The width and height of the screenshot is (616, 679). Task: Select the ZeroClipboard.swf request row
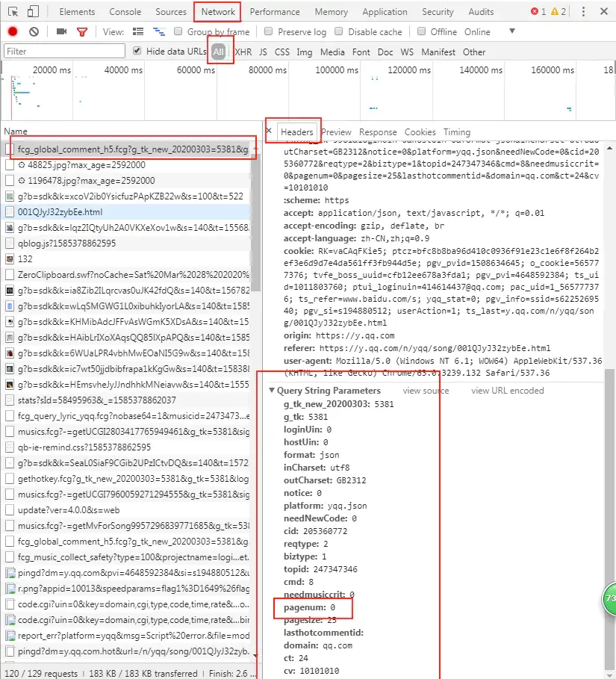point(127,275)
